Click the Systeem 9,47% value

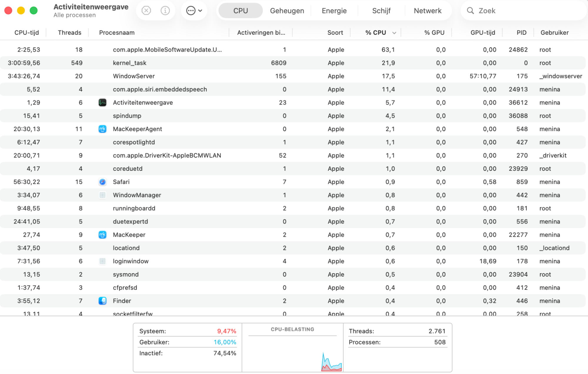[x=227, y=331]
